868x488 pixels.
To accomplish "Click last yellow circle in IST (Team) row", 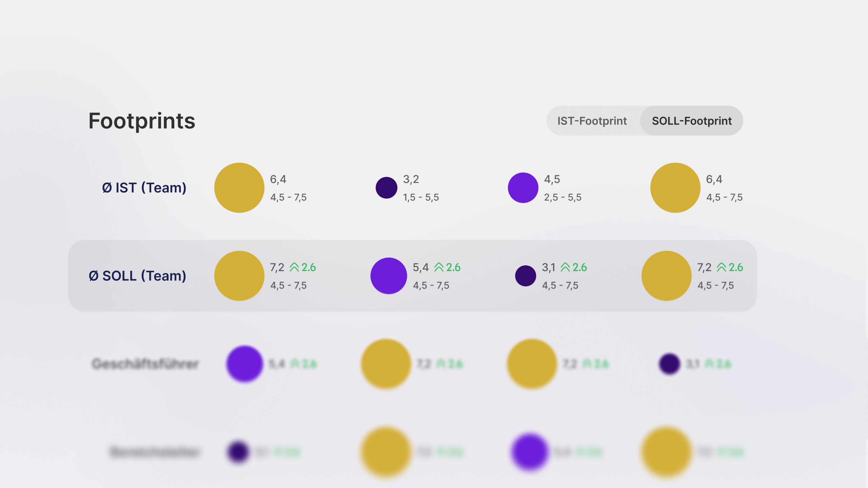I will coord(675,188).
